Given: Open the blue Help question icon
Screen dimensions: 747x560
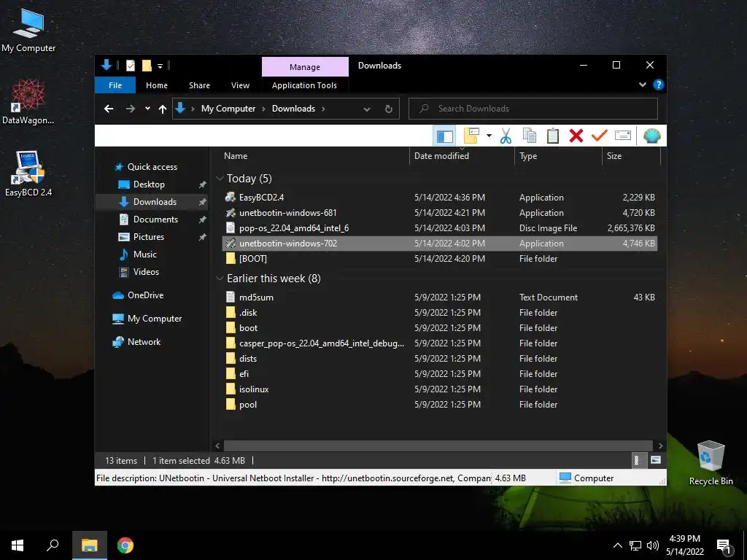Looking at the screenshot, I should pyautogui.click(x=659, y=85).
